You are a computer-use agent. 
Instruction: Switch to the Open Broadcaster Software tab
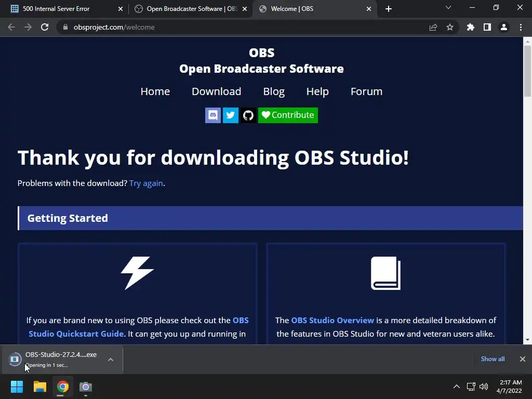click(192, 9)
